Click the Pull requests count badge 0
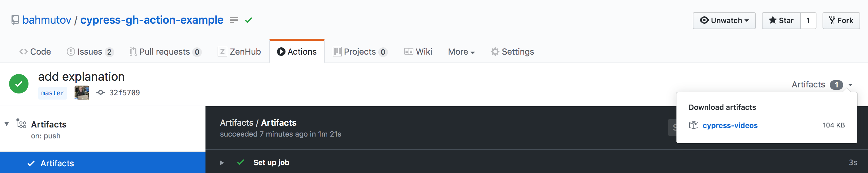Screen dimensions: 868x173 coord(197,52)
